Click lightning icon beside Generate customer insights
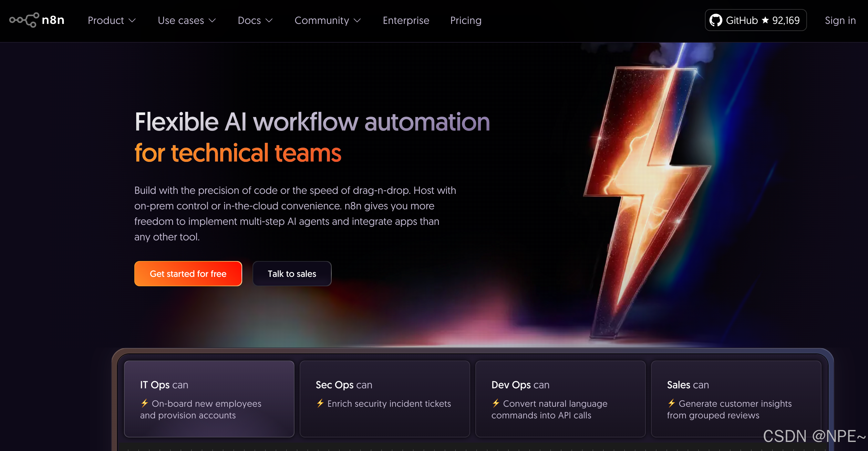868x451 pixels. click(672, 403)
